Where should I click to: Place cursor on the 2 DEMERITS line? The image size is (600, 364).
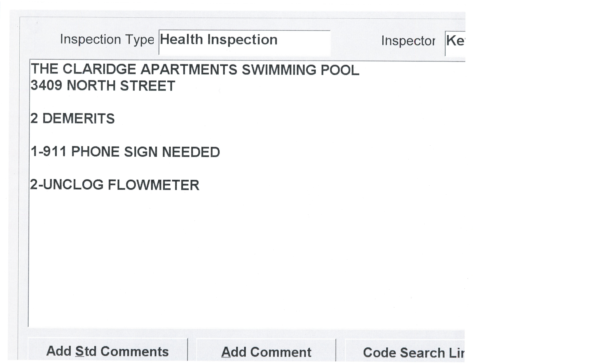[73, 118]
